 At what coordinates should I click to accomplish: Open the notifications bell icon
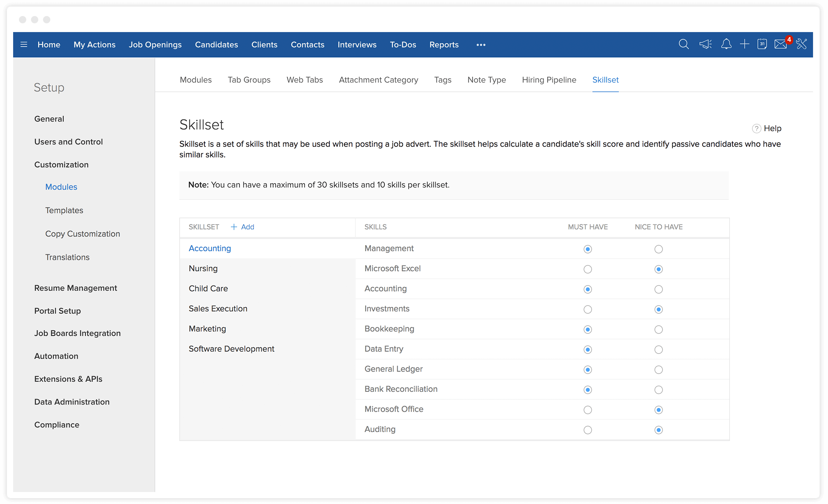pyautogui.click(x=726, y=44)
